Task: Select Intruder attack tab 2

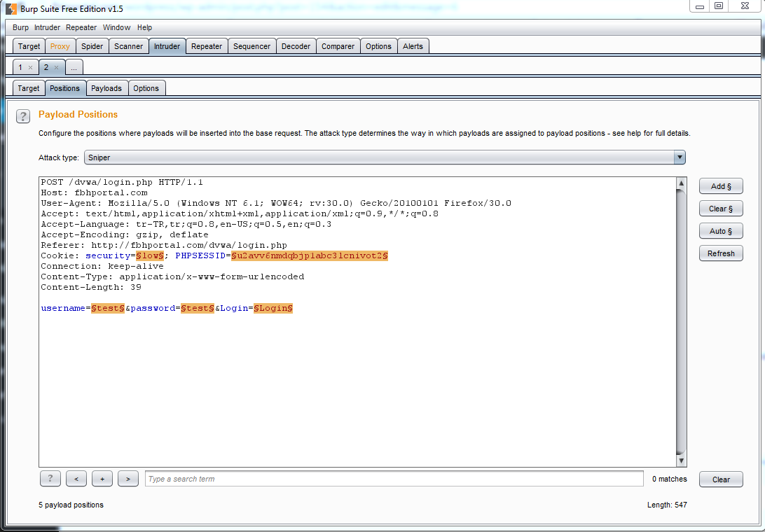Action: coord(46,67)
